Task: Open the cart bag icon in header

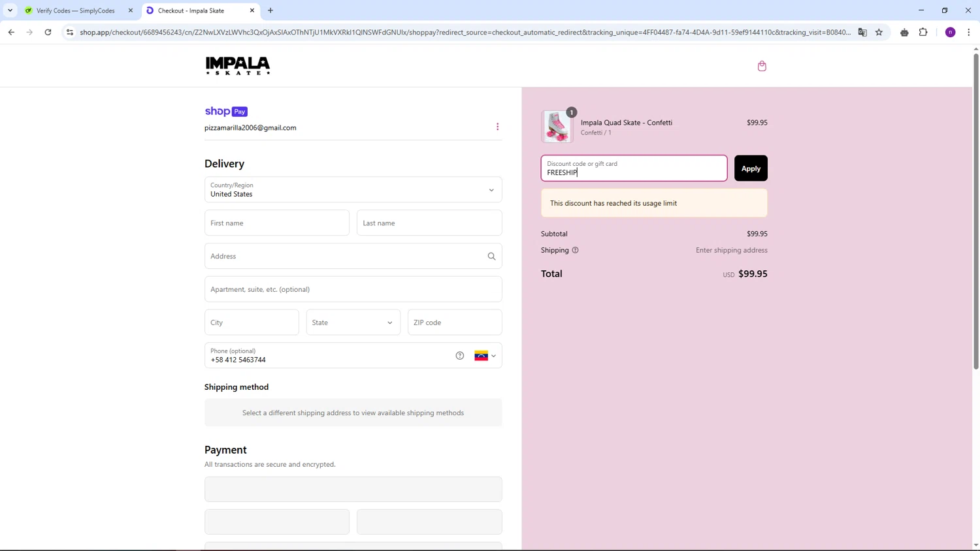Action: coord(762,66)
